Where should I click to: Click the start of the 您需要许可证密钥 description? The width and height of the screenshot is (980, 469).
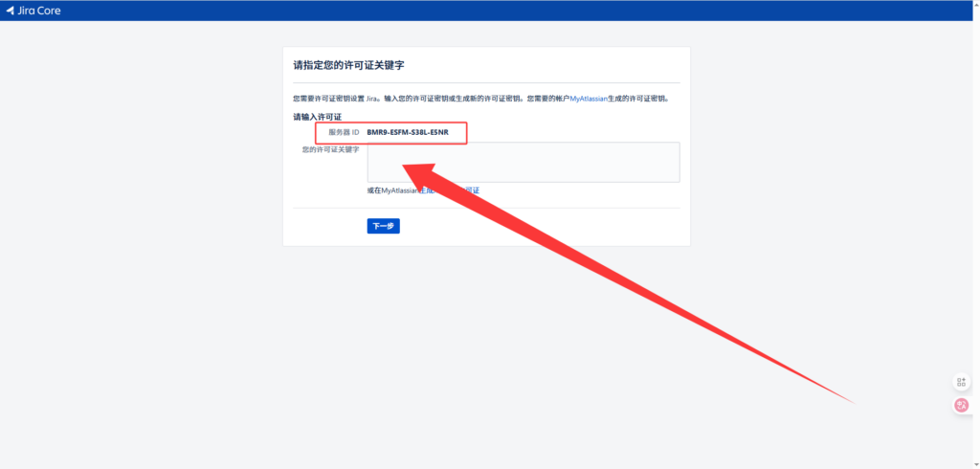[299, 99]
